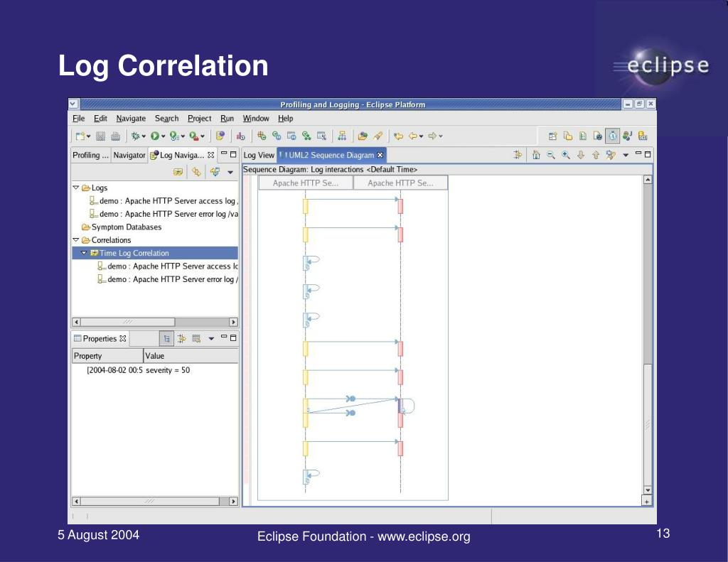Viewport: 728px width, 562px height.
Task: Switch to the Navigator tab
Action: [x=129, y=155]
